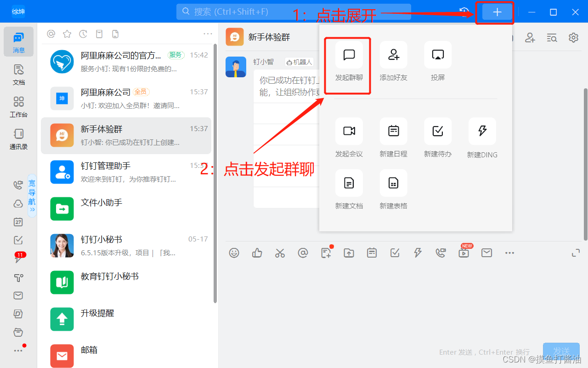This screenshot has width=588, height=368.
Task: Open the cloud drive icon in sidebar
Action: pyautogui.click(x=18, y=204)
